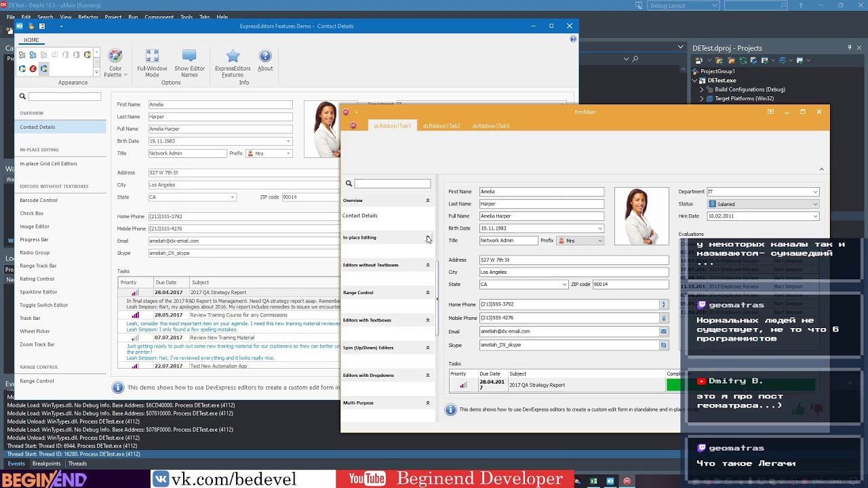Viewport: 868px width, 488px height.
Task: Select the dxRibbon1Tab2 tab in frmMain
Action: coord(441,126)
